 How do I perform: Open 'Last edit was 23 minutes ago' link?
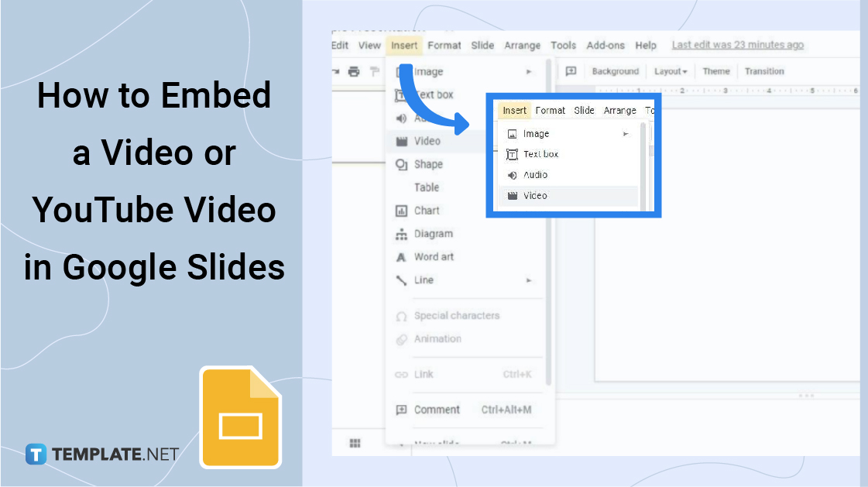pyautogui.click(x=737, y=45)
